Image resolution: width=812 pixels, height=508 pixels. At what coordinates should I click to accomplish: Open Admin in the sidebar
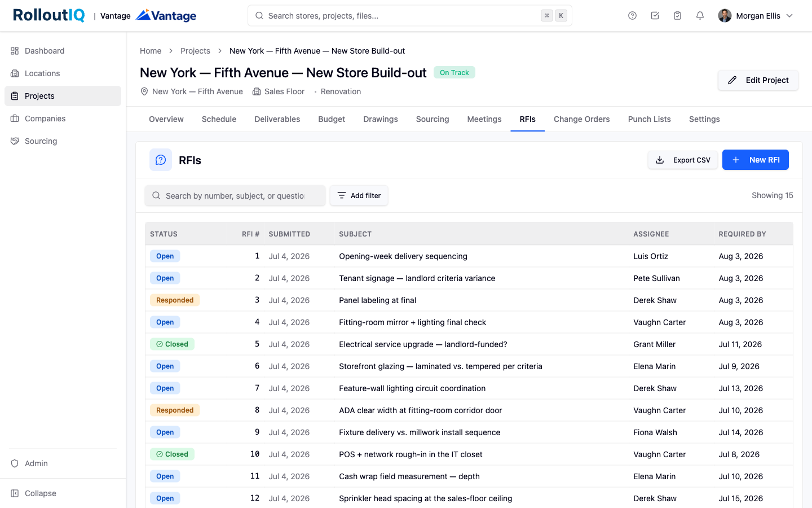point(63,463)
